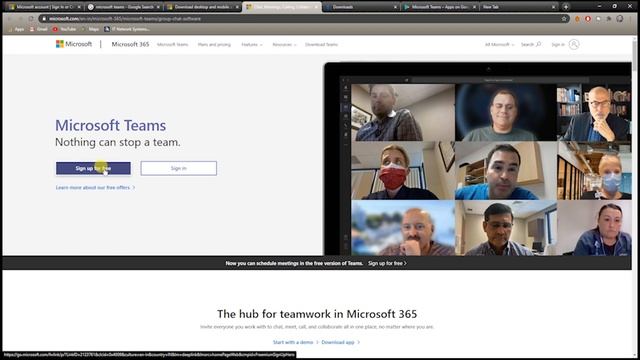Click the site lock icon in address bar

pos(44,18)
